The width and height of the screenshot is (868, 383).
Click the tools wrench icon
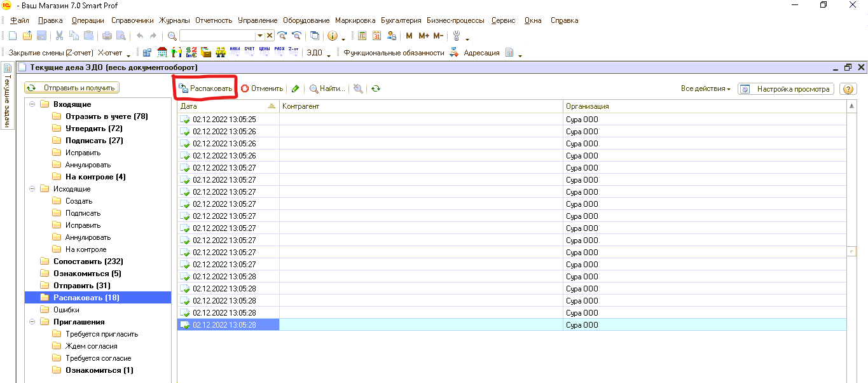(457, 36)
